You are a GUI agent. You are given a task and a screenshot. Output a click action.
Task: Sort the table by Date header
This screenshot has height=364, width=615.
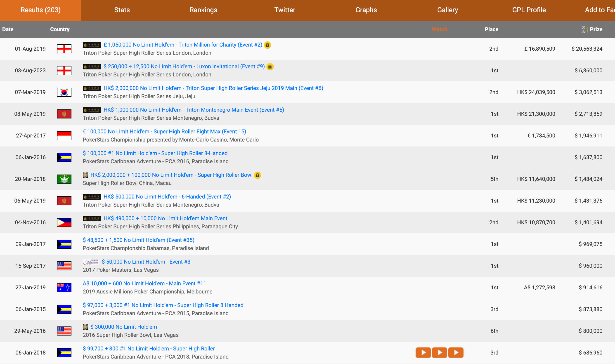click(8, 29)
